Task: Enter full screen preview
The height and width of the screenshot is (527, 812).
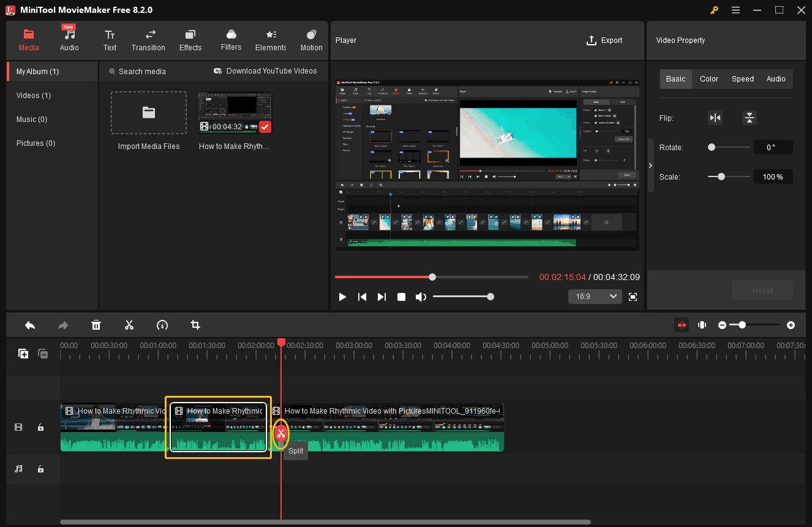Action: [x=633, y=297]
